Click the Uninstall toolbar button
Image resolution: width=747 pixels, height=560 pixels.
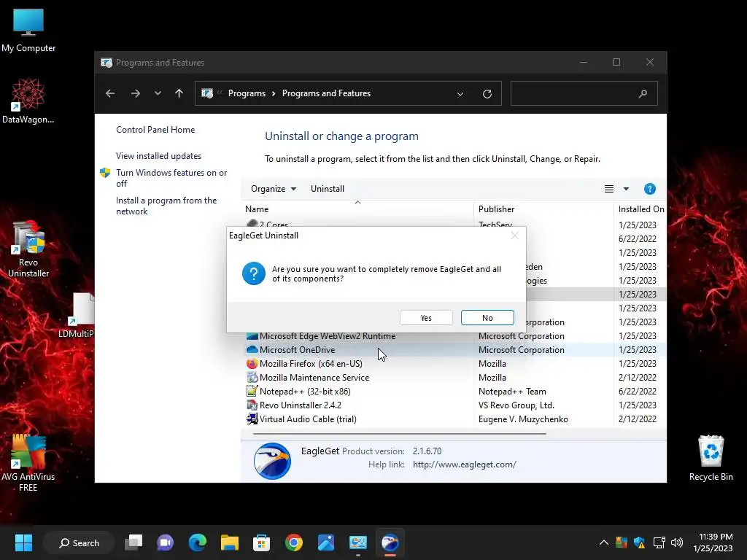tap(328, 189)
